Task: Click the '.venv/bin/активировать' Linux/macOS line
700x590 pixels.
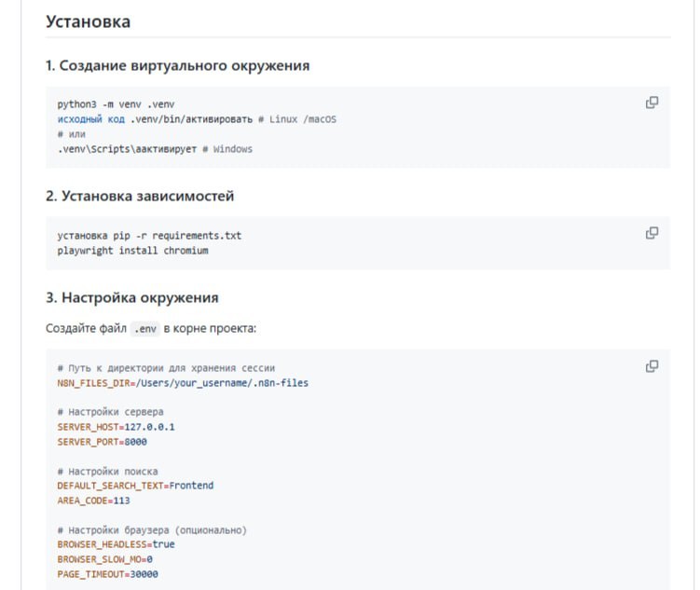Action: (197, 119)
